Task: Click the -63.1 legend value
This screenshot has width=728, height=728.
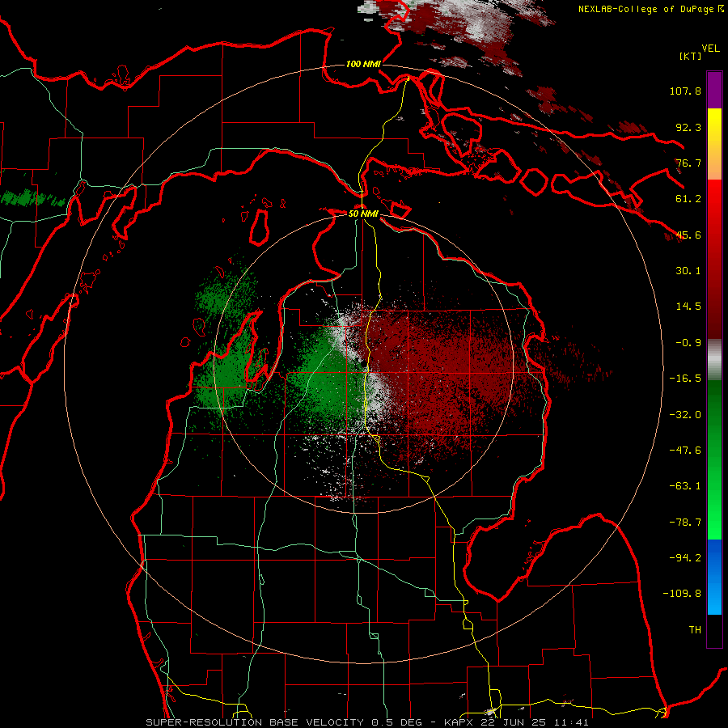Action: (x=685, y=486)
